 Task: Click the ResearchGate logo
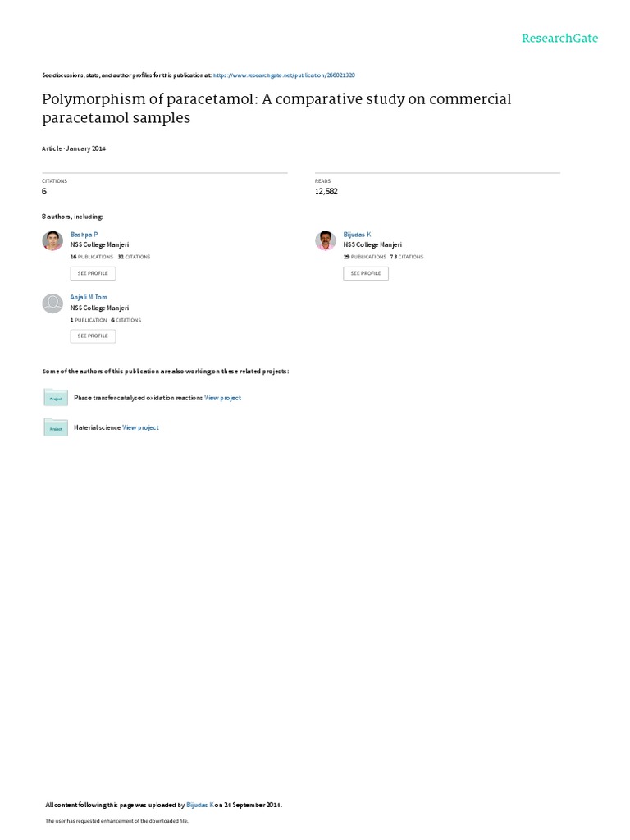pyautogui.click(x=560, y=39)
